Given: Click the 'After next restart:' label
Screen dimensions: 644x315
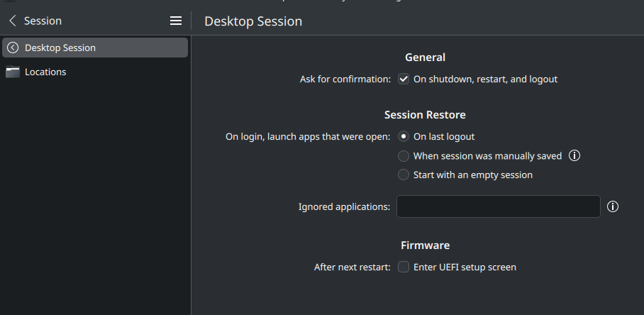Looking at the screenshot, I should (352, 267).
